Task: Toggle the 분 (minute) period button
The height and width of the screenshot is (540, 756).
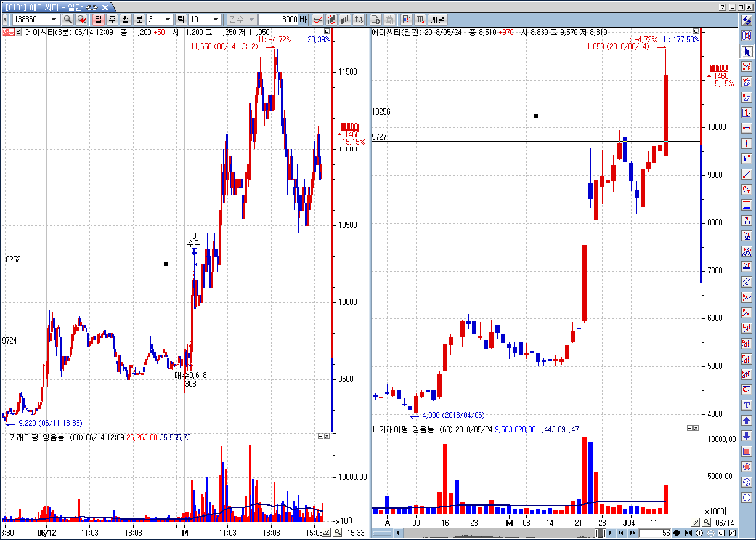Action: click(139, 20)
